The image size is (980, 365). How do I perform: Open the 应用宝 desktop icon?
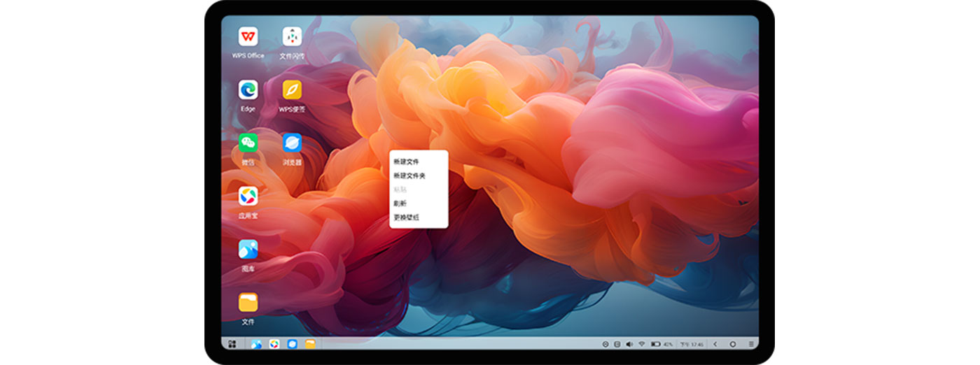(248, 196)
